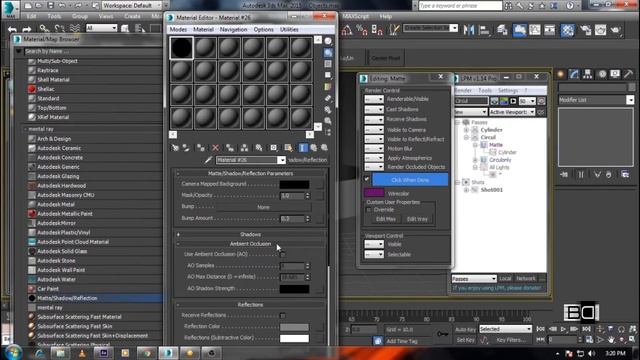640x360 pixels.
Task: Click the Reflections (Subtractive Color) white swatch
Action: click(x=294, y=338)
